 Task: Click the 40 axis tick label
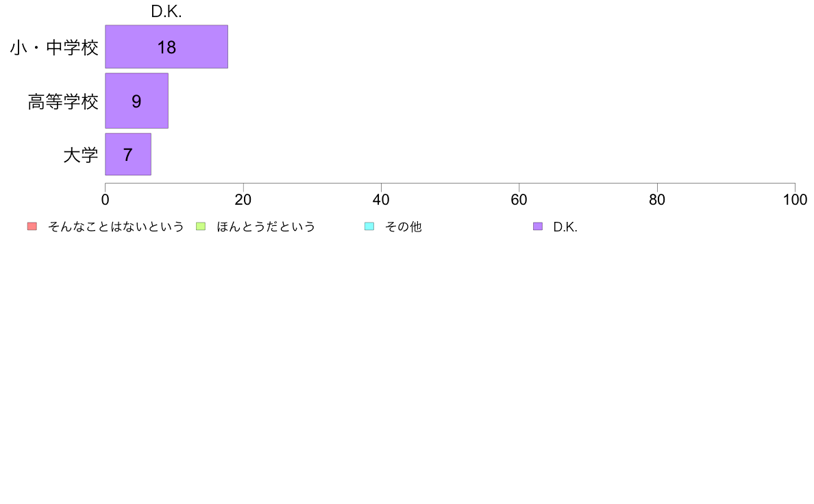(381, 200)
